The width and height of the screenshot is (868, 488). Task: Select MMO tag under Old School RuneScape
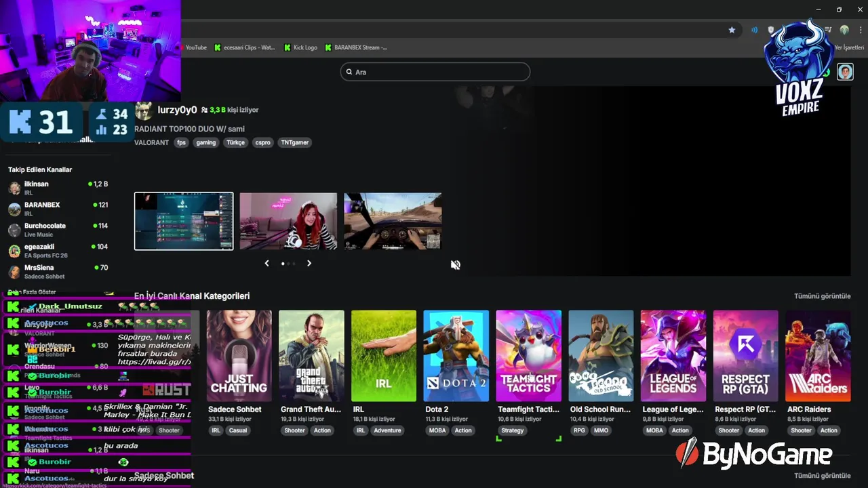(601, 430)
